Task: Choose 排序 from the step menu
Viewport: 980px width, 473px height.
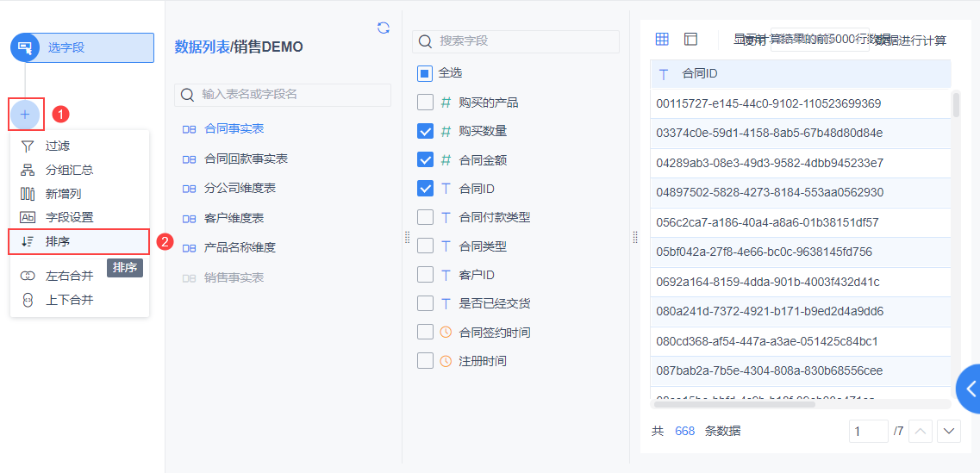Action: [79, 242]
